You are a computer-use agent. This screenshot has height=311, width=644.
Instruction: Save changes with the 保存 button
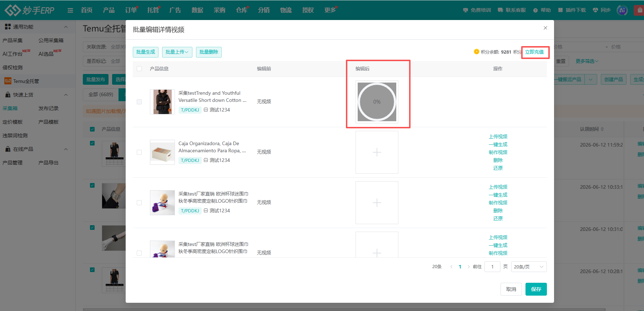tap(536, 289)
